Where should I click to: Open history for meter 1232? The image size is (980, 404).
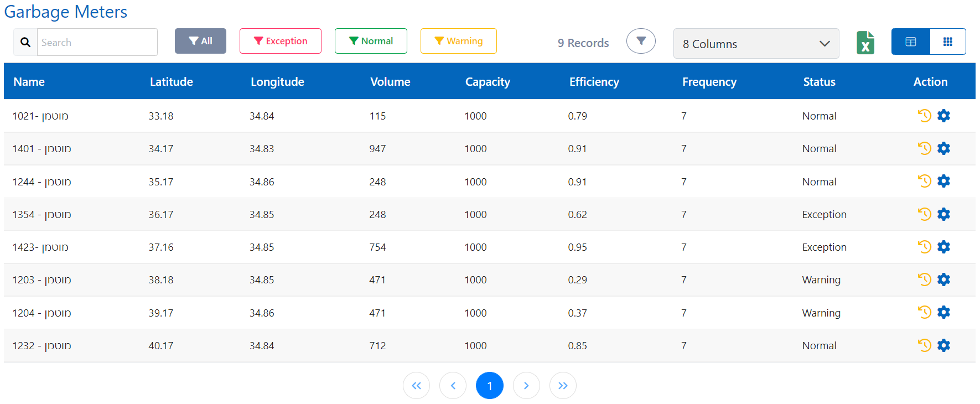tap(924, 345)
